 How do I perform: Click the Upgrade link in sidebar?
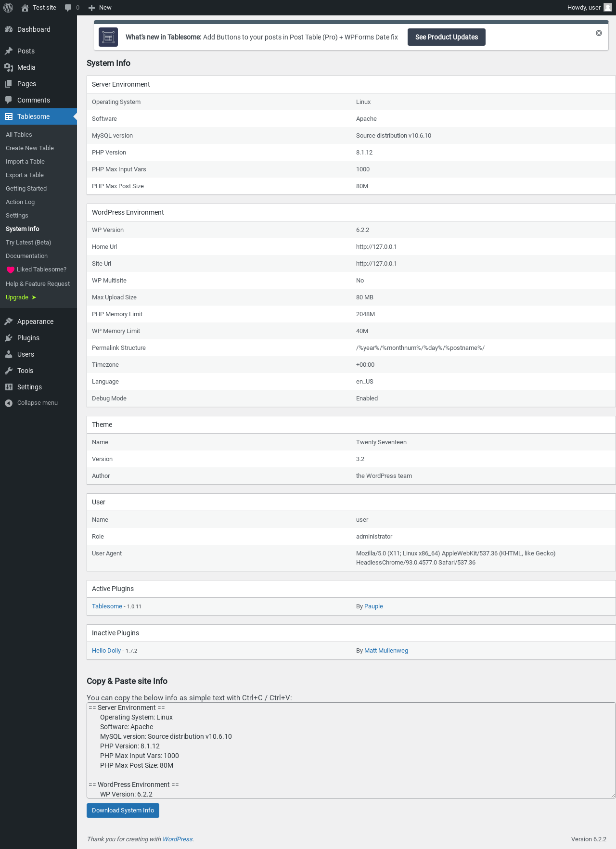point(17,297)
